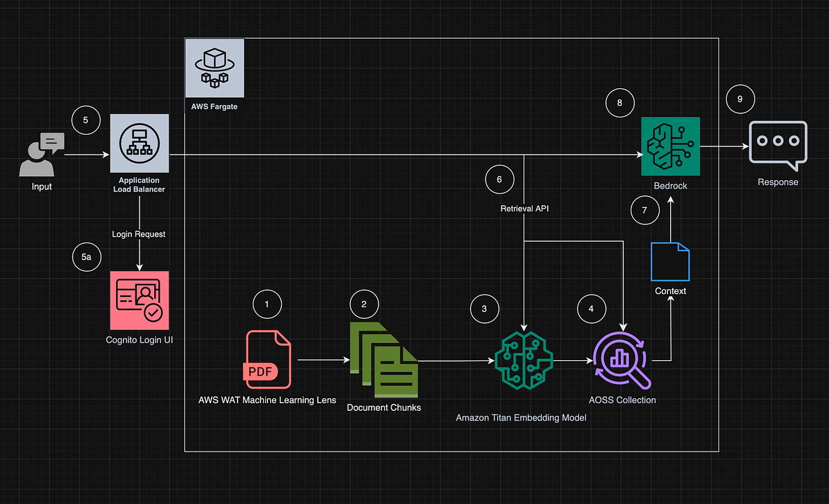Click the Input user figure
829x504 pixels.
(41, 155)
